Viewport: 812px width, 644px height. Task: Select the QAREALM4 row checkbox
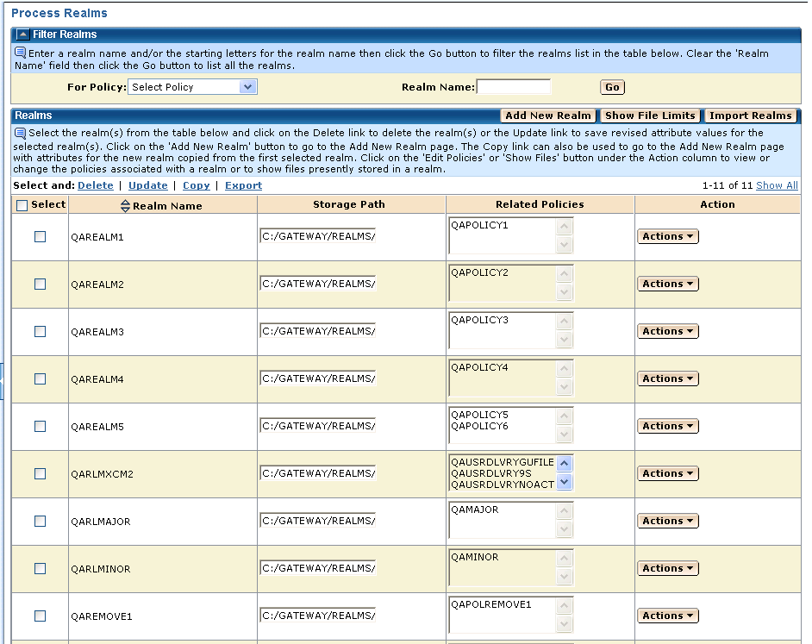pos(40,378)
